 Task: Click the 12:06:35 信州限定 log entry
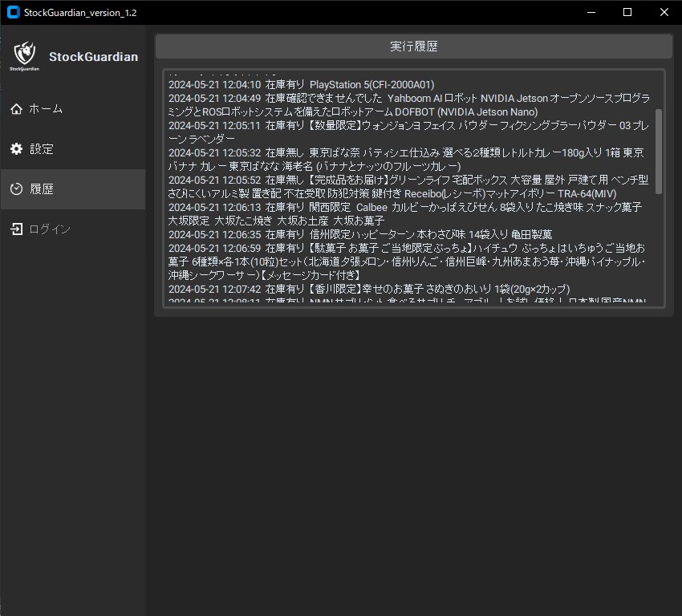coord(360,234)
